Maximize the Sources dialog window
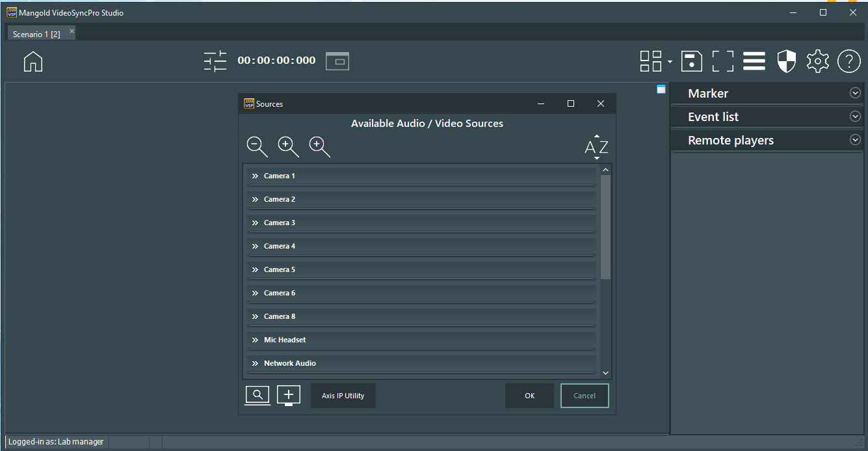868x451 pixels. tap(571, 103)
